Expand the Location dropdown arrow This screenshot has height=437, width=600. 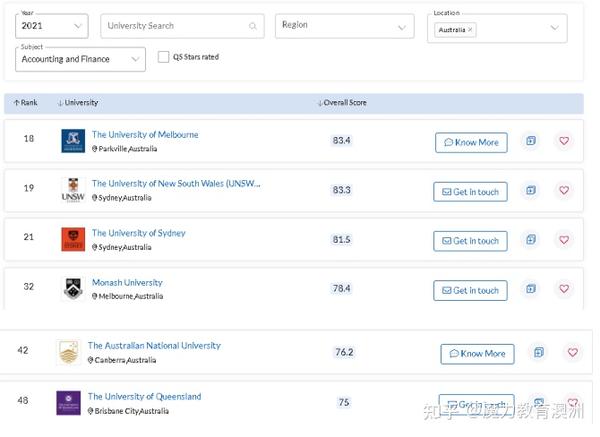click(x=554, y=28)
